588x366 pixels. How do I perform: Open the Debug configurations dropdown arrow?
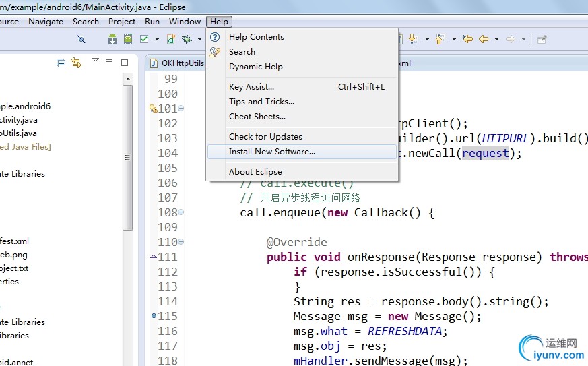199,39
